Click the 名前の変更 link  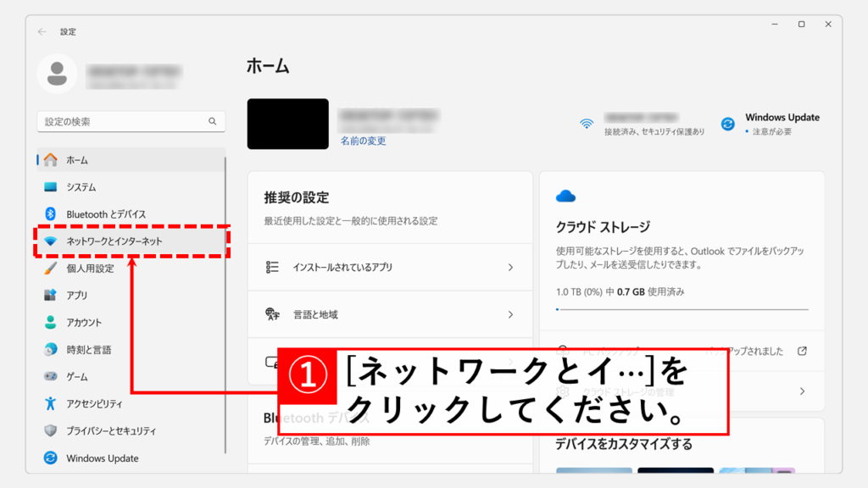point(363,141)
